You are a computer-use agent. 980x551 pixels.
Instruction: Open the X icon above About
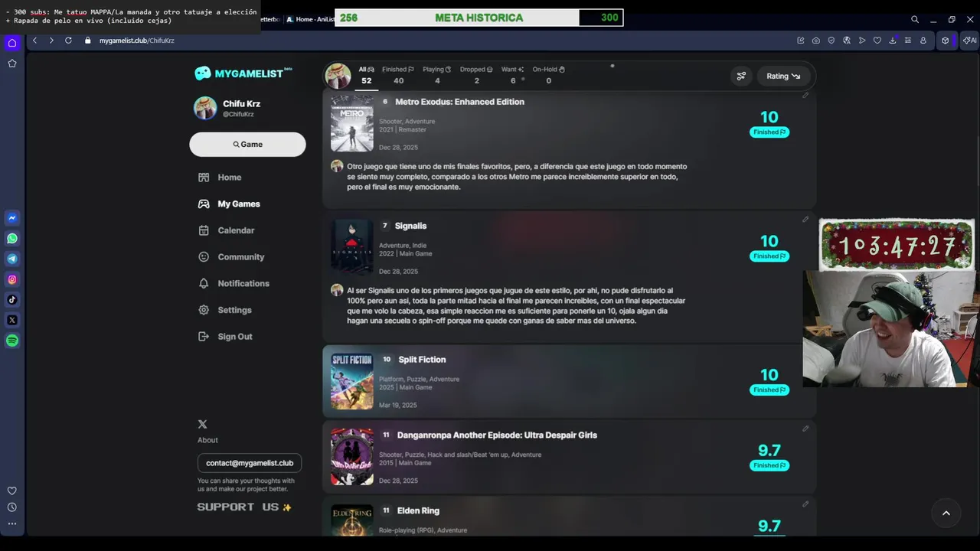(202, 424)
